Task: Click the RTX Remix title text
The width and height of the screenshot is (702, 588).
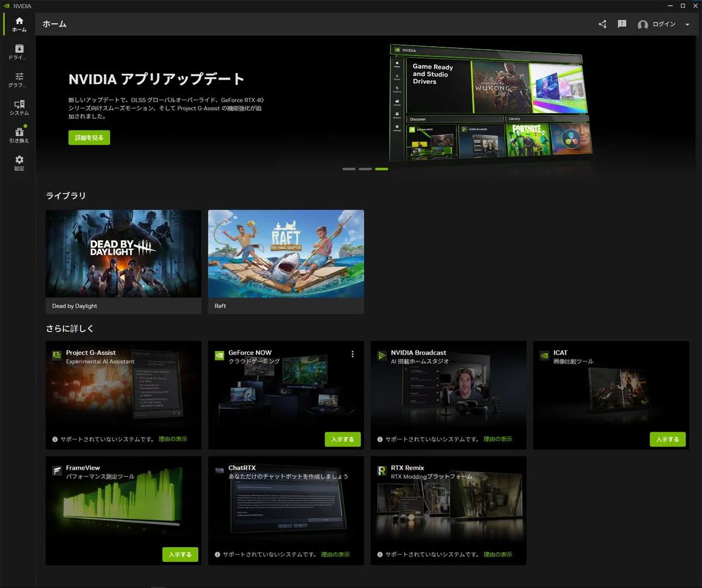Action: tap(408, 468)
